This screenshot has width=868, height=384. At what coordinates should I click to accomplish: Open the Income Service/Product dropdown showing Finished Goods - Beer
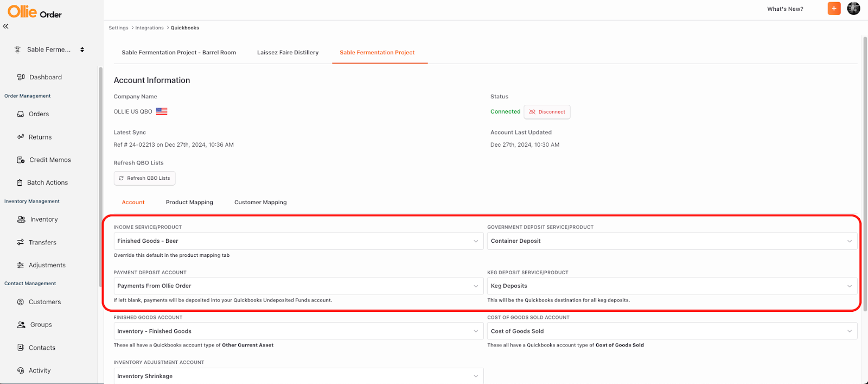coord(298,241)
